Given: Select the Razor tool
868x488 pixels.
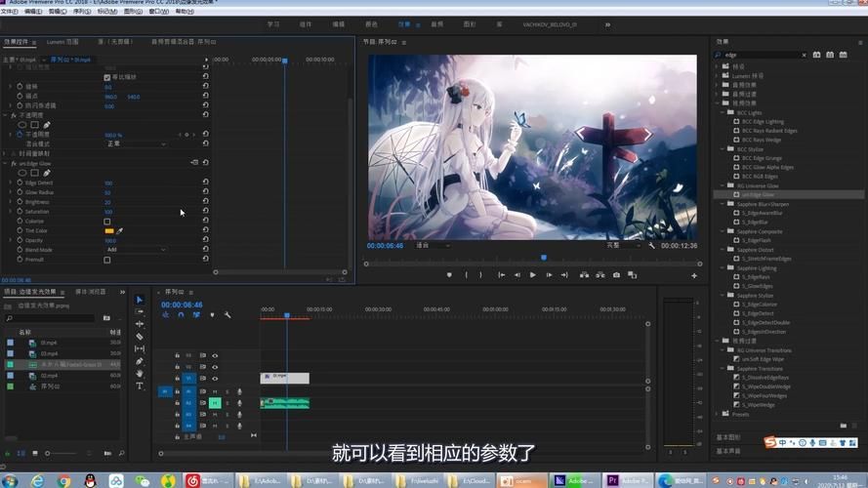Looking at the screenshot, I should point(140,337).
